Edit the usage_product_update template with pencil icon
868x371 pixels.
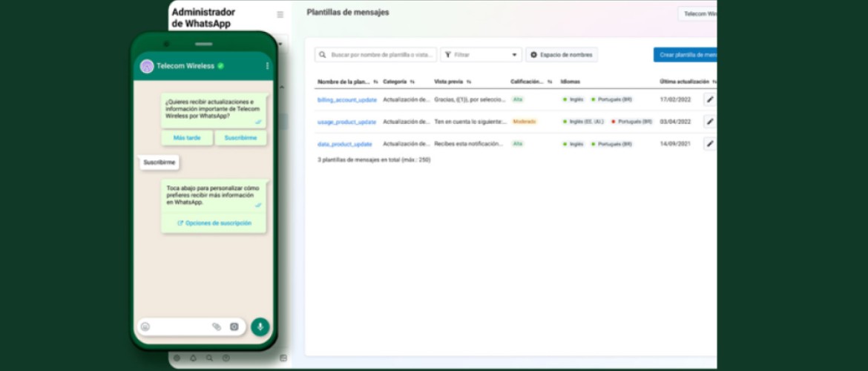point(710,121)
